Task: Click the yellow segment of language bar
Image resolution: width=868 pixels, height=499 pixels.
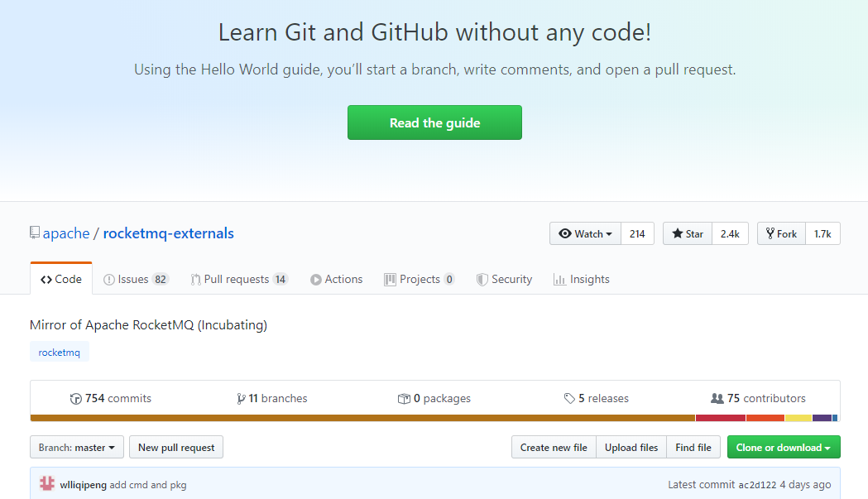Action: [x=798, y=418]
